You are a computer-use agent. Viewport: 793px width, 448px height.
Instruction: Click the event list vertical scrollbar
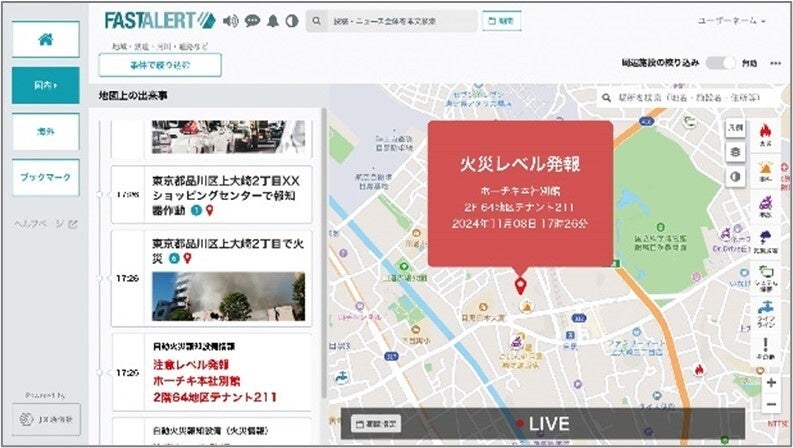(324, 253)
